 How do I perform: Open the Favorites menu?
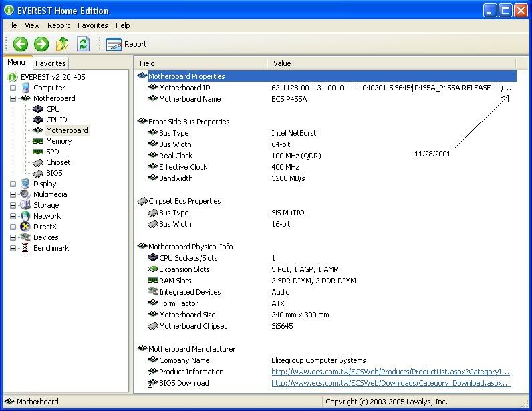pyautogui.click(x=93, y=25)
